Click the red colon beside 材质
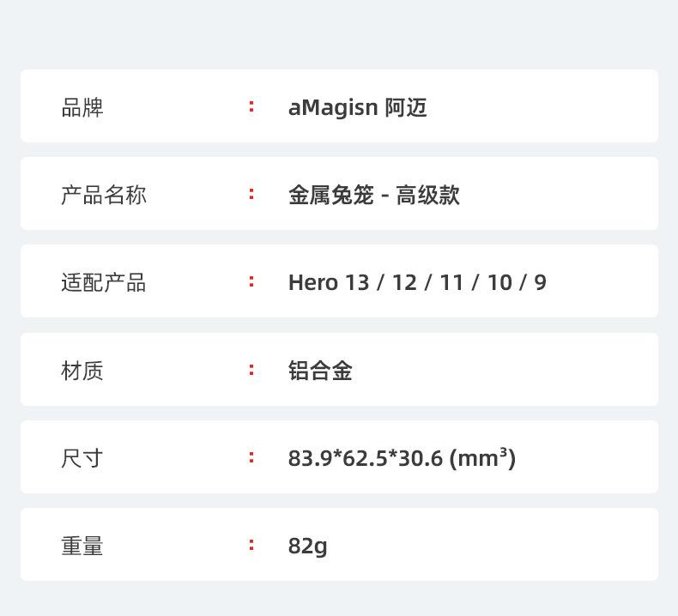The width and height of the screenshot is (678, 616). [251, 370]
